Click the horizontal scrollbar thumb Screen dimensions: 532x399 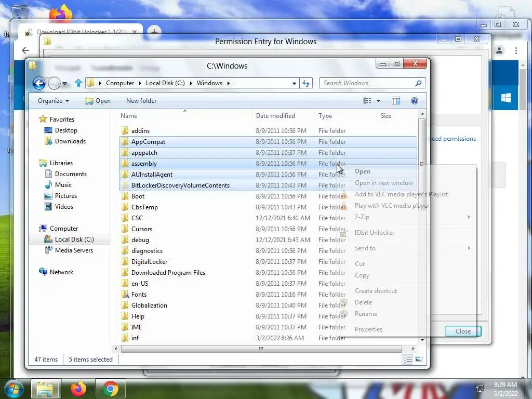261,349
